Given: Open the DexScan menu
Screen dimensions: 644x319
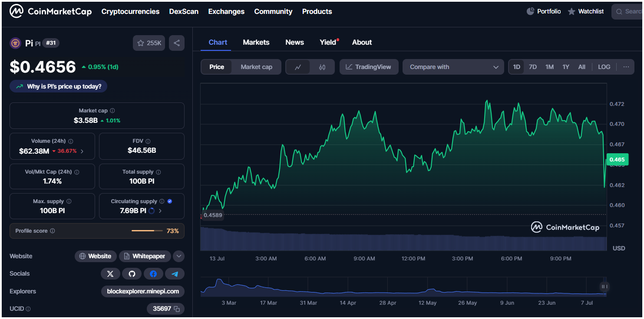Looking at the screenshot, I should (x=184, y=12).
